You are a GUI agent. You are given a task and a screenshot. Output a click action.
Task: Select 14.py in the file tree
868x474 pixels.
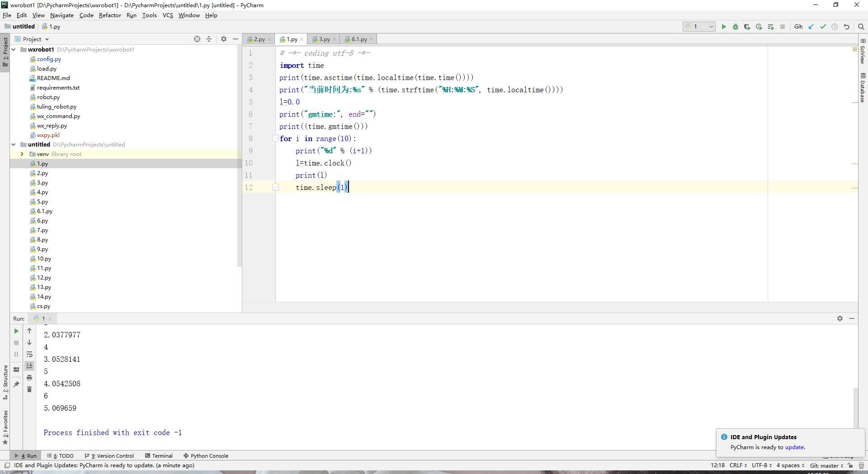44,297
